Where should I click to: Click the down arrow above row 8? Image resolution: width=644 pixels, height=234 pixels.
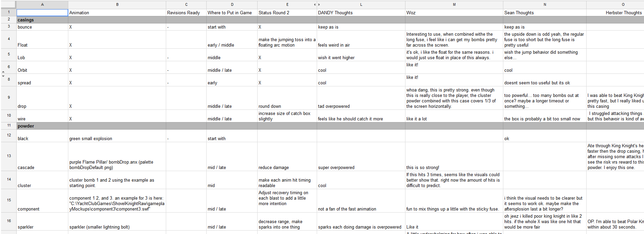coord(3,76)
